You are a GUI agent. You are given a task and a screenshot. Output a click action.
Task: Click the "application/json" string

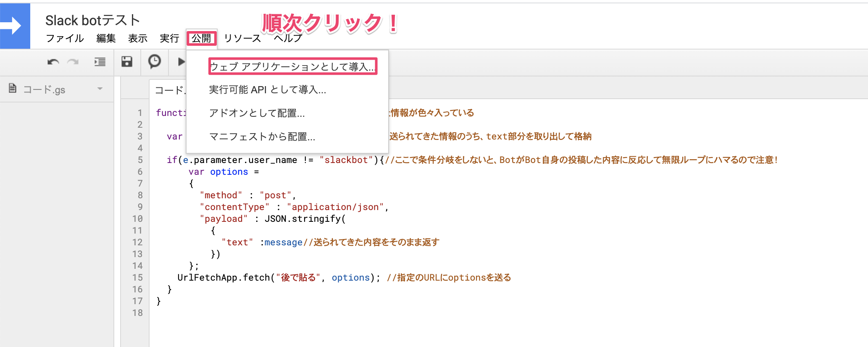tap(335, 207)
